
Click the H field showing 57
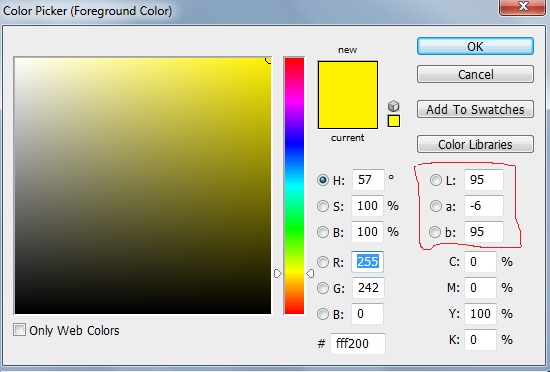pyautogui.click(x=368, y=180)
